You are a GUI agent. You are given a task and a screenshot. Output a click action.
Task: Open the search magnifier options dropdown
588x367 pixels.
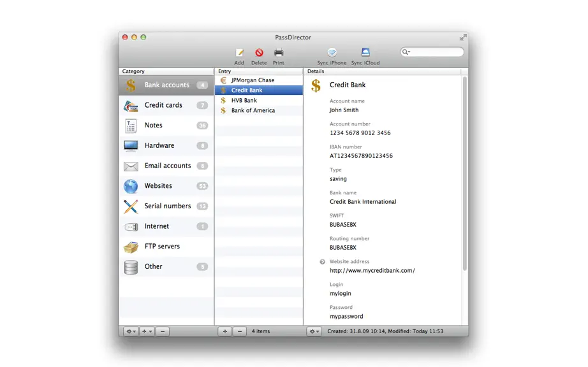click(406, 52)
